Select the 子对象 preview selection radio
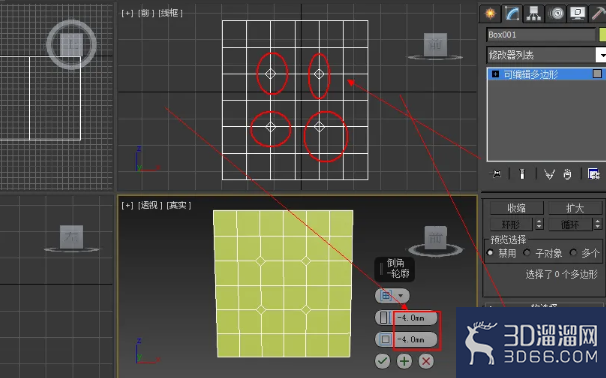 click(527, 253)
